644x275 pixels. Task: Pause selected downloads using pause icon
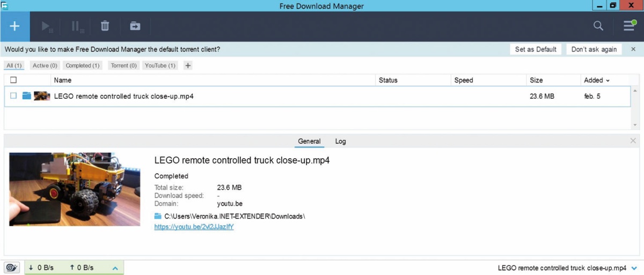[77, 26]
